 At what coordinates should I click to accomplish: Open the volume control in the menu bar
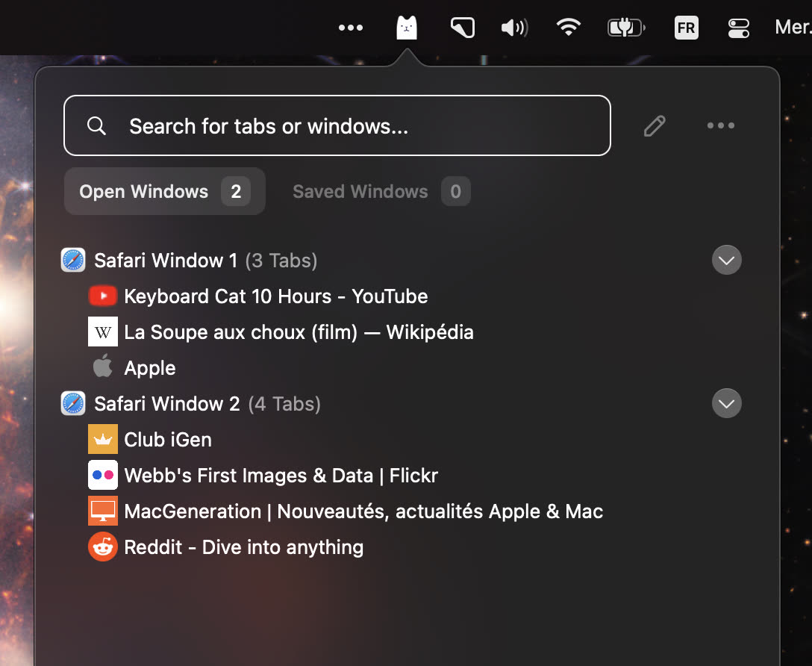[x=515, y=28]
